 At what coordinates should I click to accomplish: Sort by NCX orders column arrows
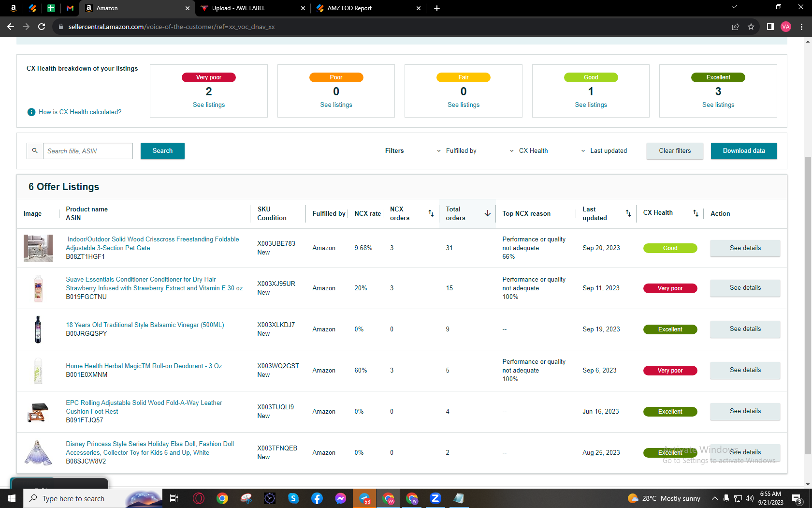pyautogui.click(x=431, y=213)
